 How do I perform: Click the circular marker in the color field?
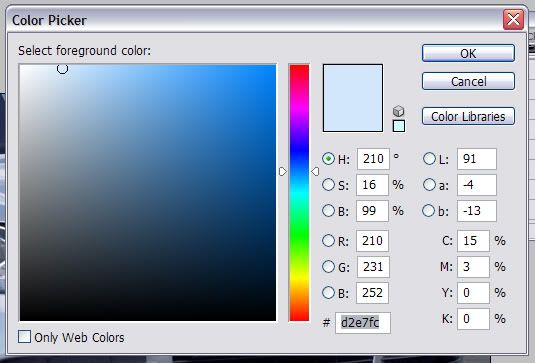[x=62, y=69]
